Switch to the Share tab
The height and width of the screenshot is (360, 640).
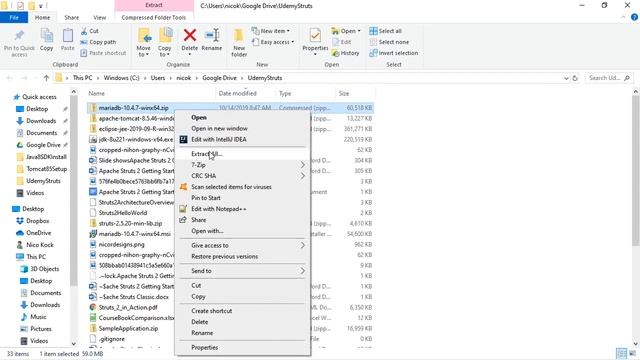(71, 18)
